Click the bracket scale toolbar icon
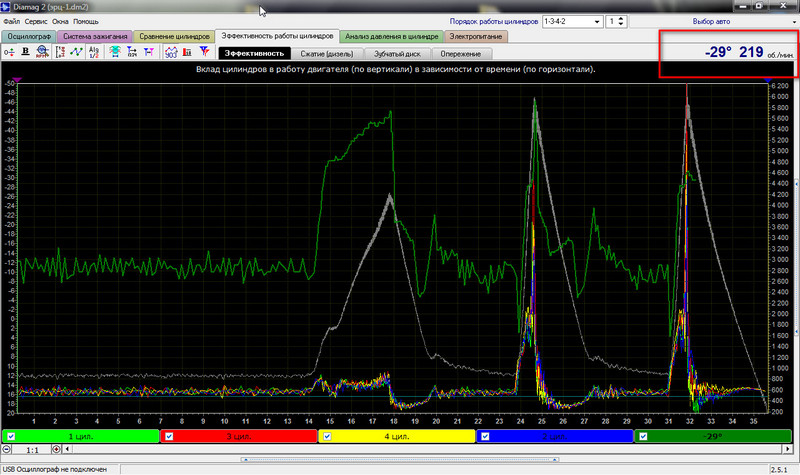Viewport: 800px width, 475px height. pos(60,52)
